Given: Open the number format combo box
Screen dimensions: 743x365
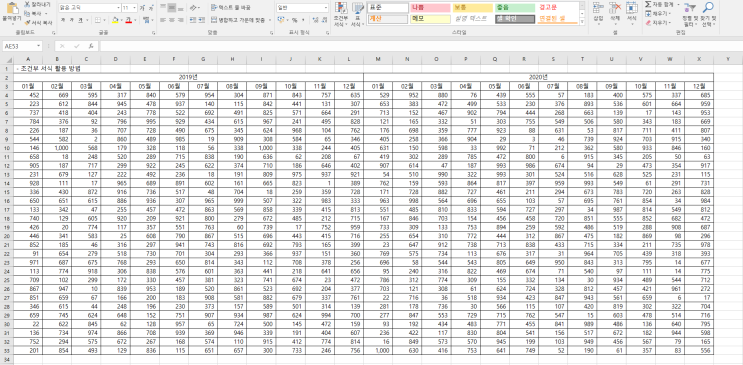Looking at the screenshot, I should [302, 8].
